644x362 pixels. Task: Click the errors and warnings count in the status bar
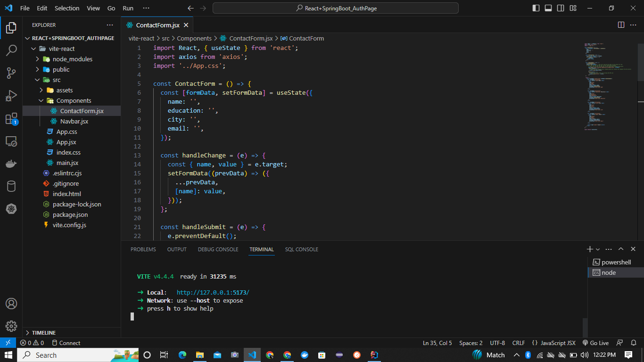tap(32, 343)
